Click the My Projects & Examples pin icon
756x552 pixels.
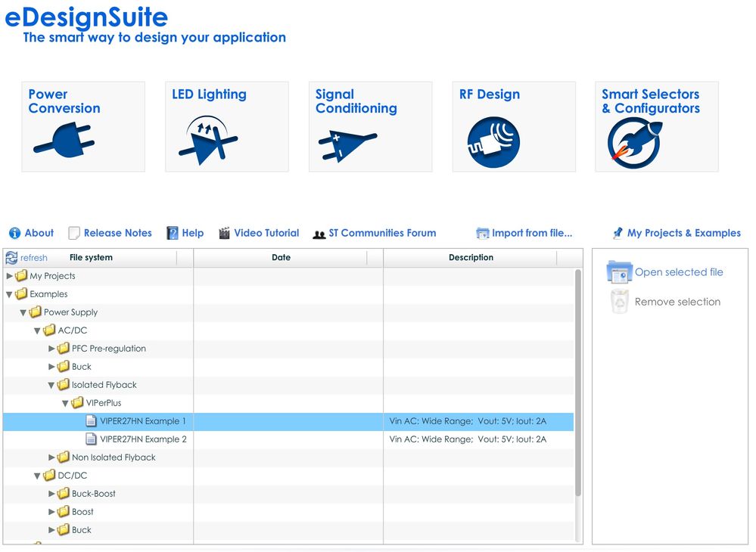click(x=618, y=233)
